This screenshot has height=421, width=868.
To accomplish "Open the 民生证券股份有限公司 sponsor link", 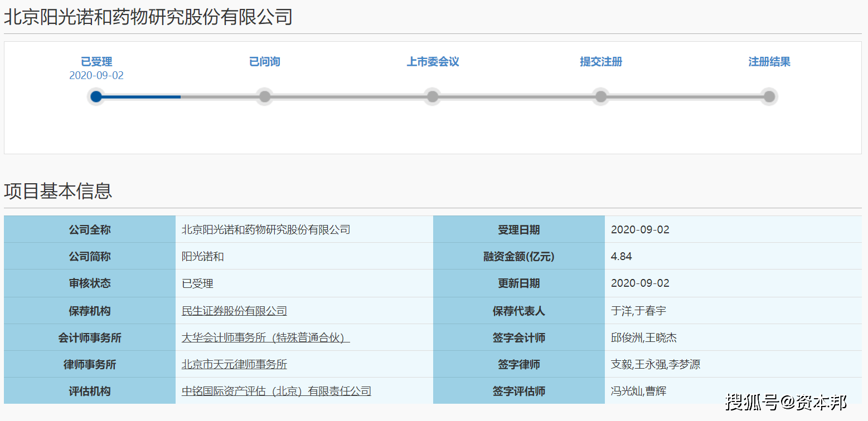I will point(234,310).
